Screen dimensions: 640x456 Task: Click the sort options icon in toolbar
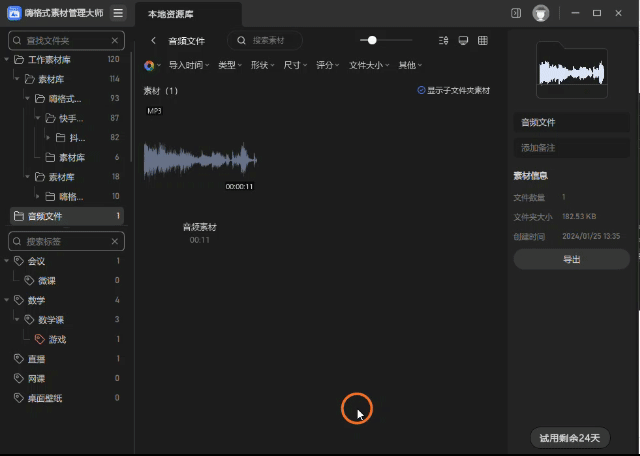click(x=443, y=40)
